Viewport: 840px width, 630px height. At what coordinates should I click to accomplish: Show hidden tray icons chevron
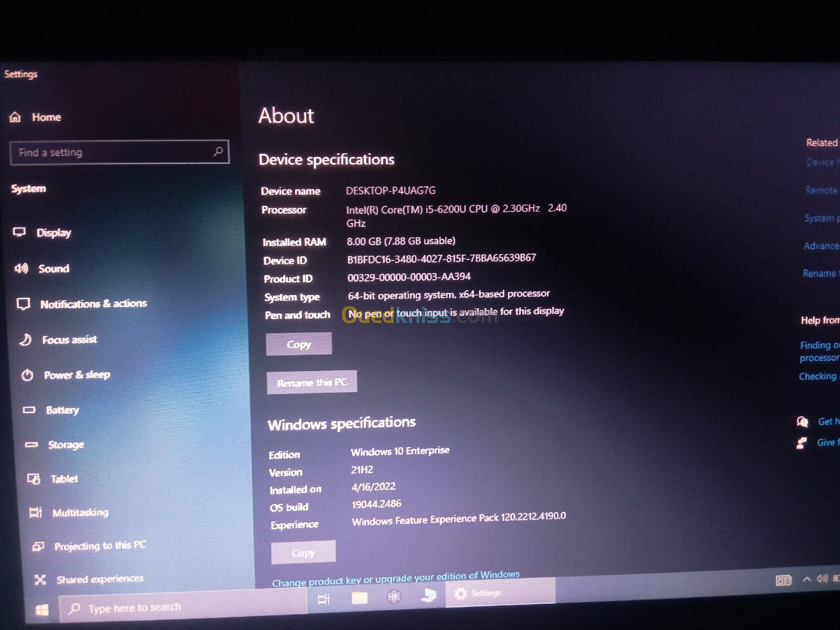pyautogui.click(x=806, y=579)
